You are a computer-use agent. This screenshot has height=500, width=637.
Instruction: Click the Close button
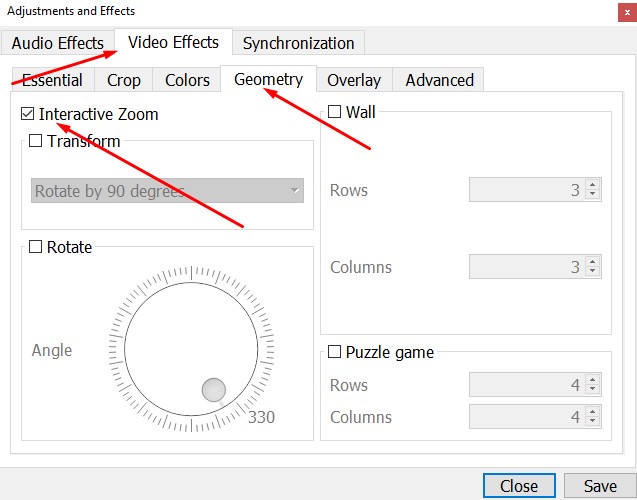pos(519,486)
